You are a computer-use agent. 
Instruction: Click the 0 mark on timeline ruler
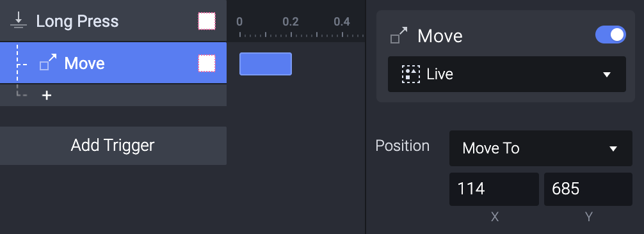[239, 21]
